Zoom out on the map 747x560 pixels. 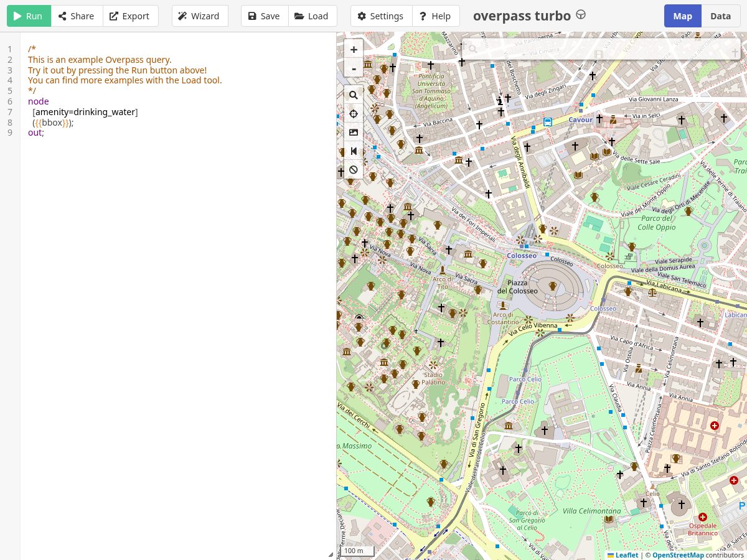[x=354, y=68]
